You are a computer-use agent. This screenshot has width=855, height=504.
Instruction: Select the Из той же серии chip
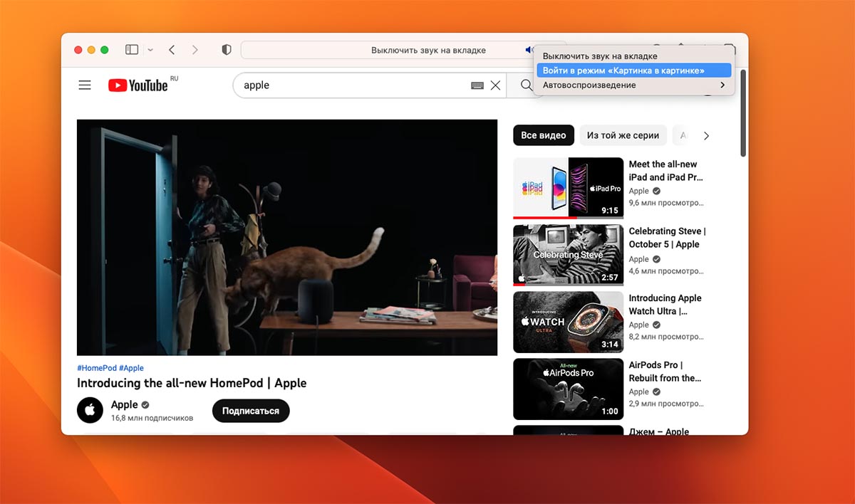(622, 135)
